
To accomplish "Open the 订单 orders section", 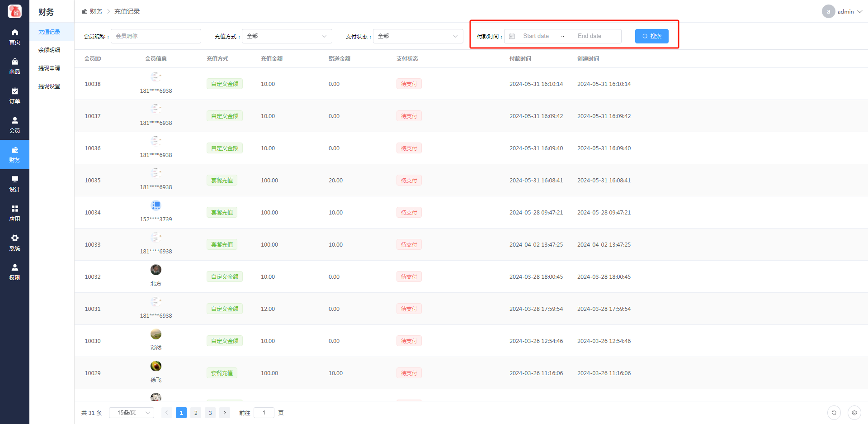I will [x=14, y=95].
